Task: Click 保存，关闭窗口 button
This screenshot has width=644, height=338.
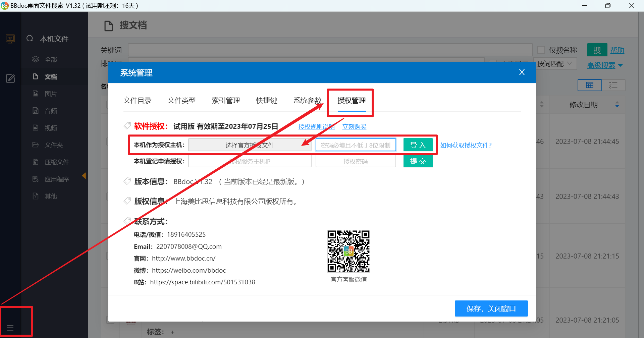Action: click(x=491, y=308)
